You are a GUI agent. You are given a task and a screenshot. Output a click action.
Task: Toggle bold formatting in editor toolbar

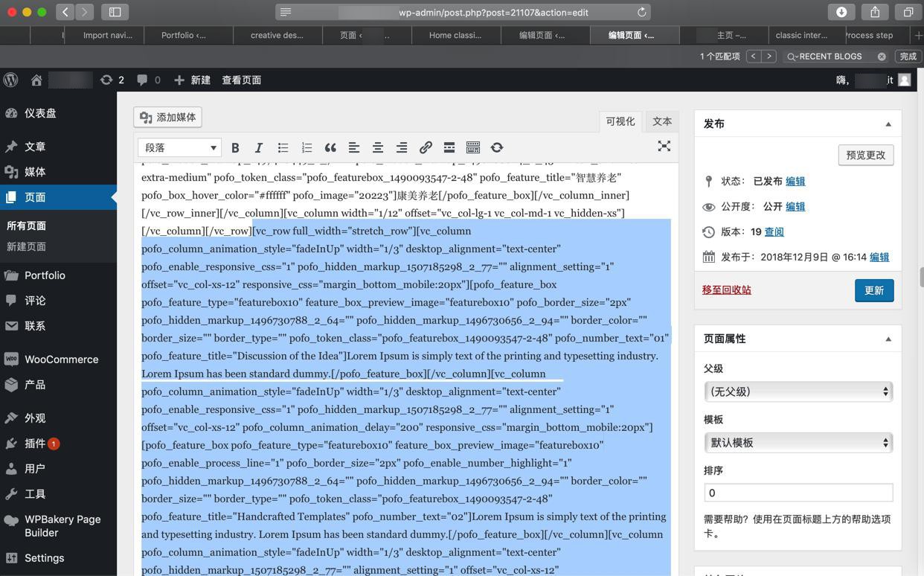(235, 147)
